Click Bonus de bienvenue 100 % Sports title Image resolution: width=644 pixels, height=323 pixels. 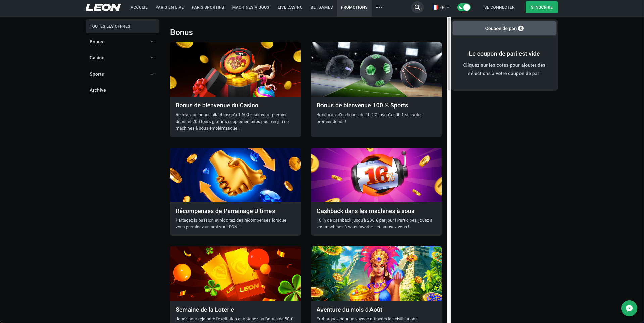362,105
